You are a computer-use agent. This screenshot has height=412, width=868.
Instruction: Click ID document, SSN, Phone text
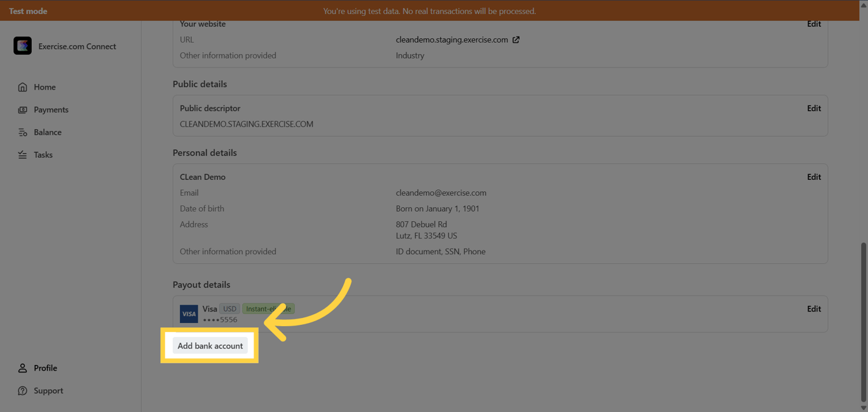point(440,252)
